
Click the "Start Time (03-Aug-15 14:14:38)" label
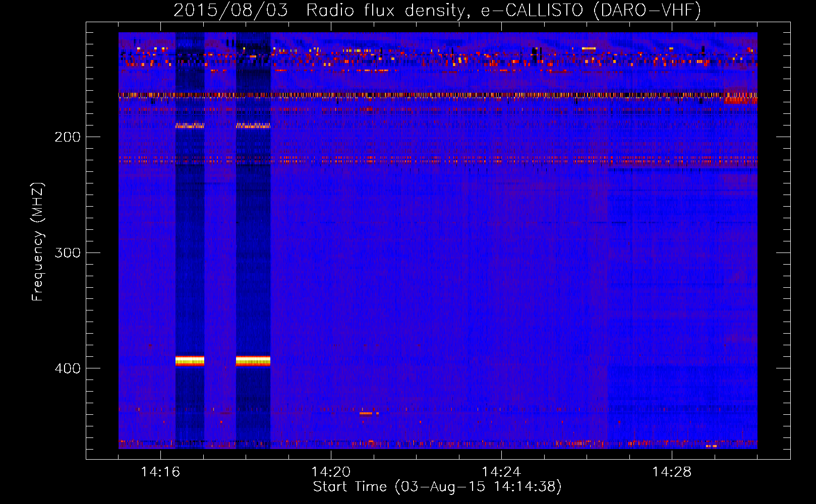click(437, 487)
